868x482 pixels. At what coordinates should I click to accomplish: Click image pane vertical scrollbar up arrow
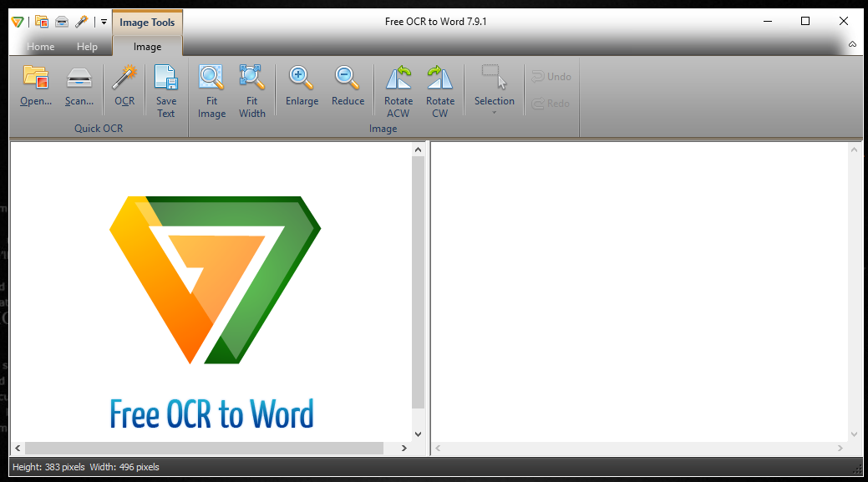click(418, 150)
